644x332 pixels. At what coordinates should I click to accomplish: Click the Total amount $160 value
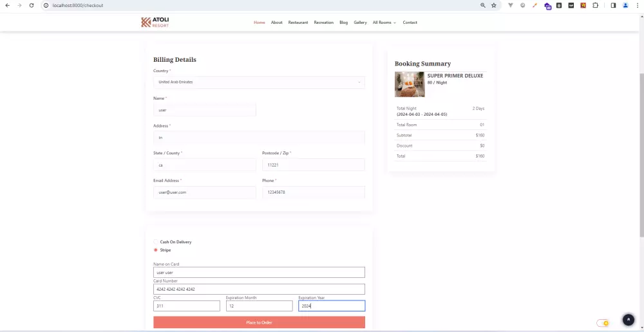(480, 156)
